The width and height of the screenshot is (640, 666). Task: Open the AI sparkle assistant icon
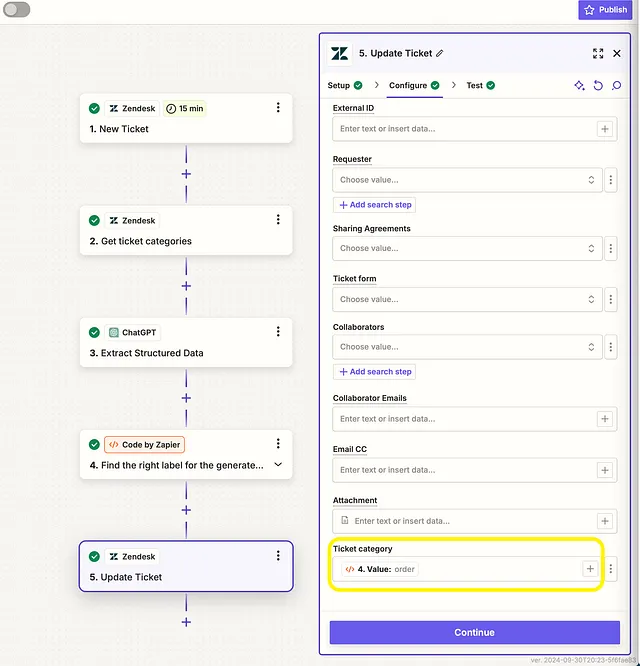(579, 85)
